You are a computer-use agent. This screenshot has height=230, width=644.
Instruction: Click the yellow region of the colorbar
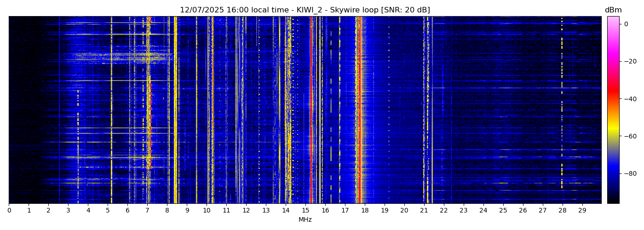(x=613, y=133)
